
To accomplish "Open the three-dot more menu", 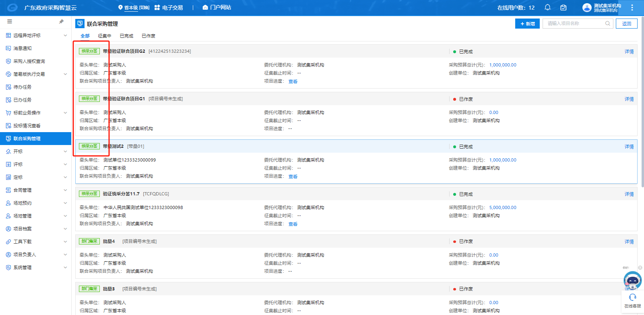I will pos(632,8).
